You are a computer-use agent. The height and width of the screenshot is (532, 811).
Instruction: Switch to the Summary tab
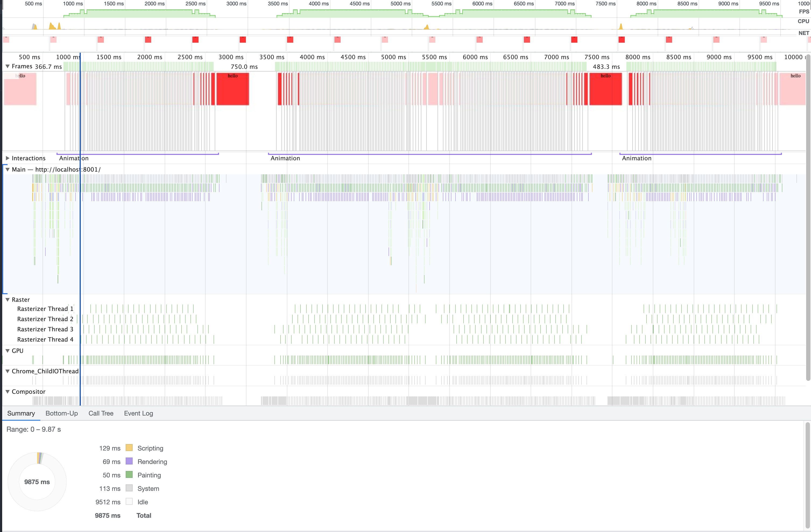21,413
